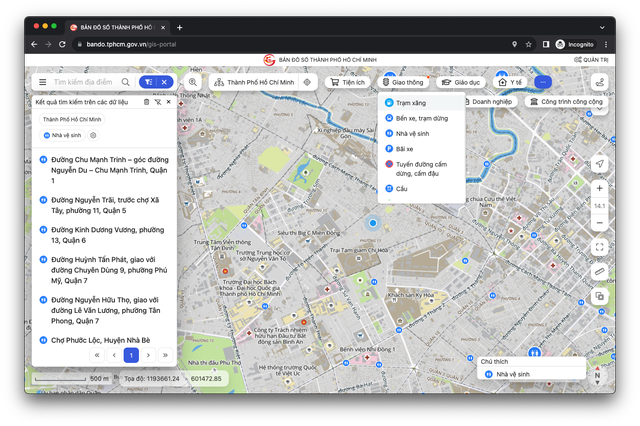The height and width of the screenshot is (426, 640).
Task: Select the measure distance ruler tool
Action: tap(600, 271)
